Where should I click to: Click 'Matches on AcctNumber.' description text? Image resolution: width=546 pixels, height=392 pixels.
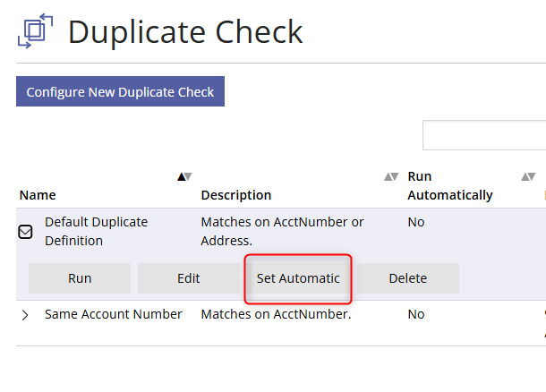[x=276, y=314]
